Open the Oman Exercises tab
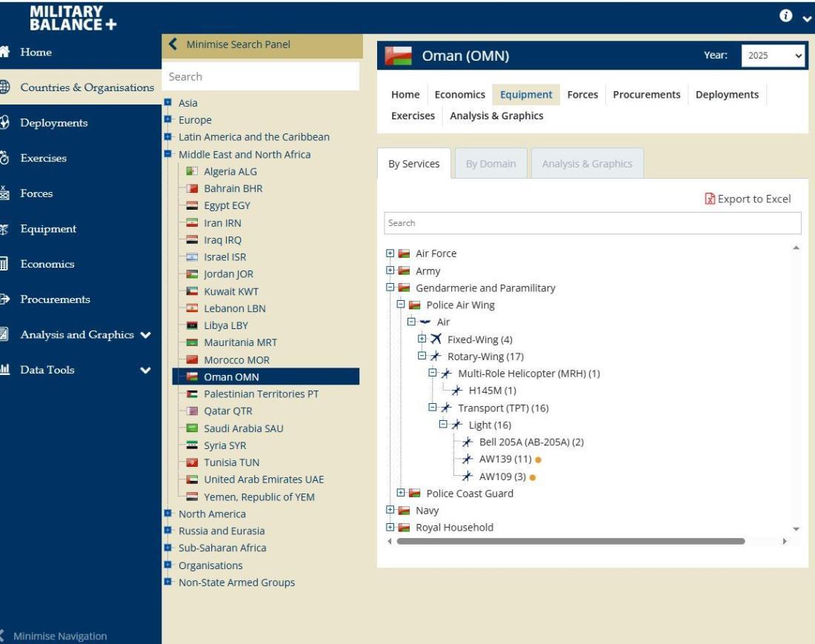The height and width of the screenshot is (644, 815). point(413,116)
